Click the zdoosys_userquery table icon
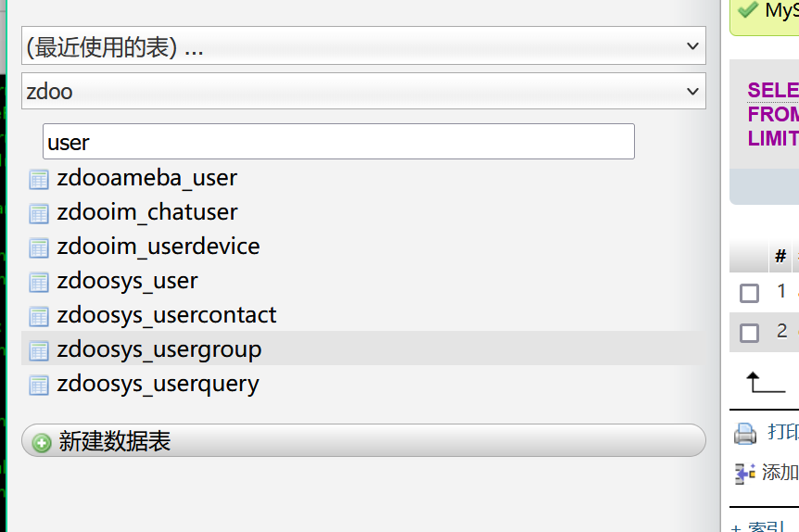Image resolution: width=799 pixels, height=532 pixels. [x=39, y=385]
